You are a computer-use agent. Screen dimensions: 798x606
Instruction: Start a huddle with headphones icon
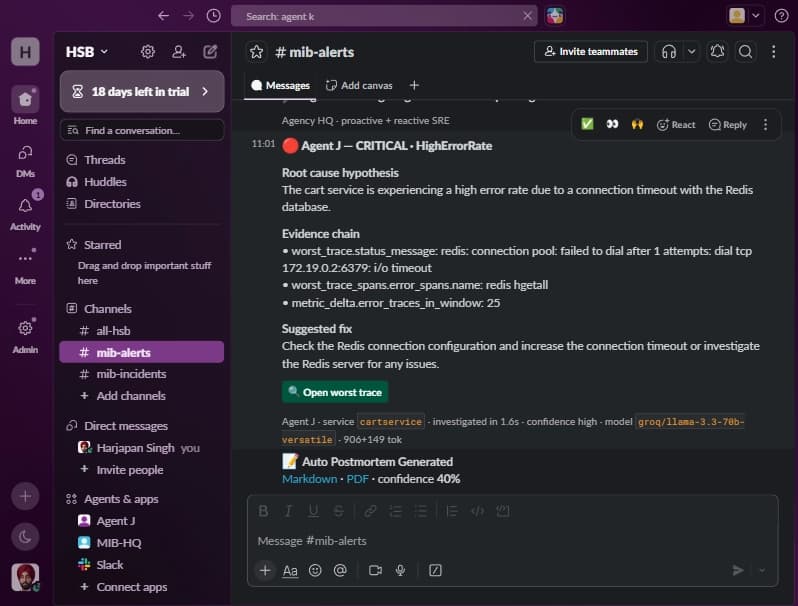(x=669, y=52)
